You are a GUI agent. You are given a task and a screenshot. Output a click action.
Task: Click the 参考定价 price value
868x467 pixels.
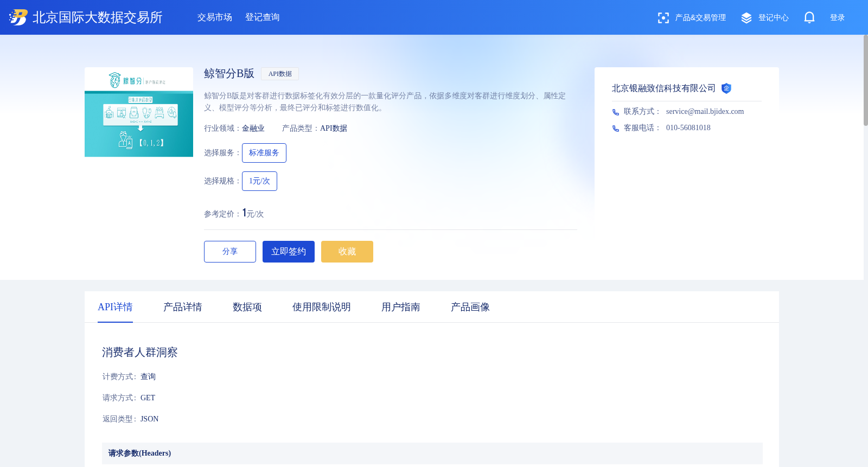coord(253,213)
